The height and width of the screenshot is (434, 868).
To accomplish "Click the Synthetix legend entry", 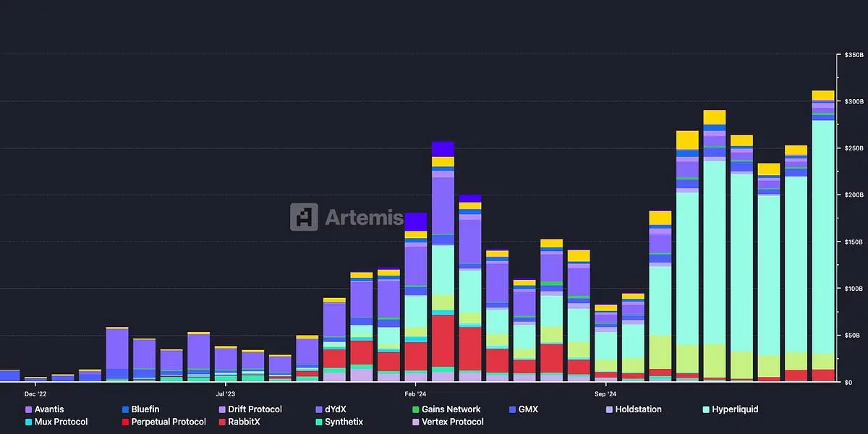I will 339,422.
